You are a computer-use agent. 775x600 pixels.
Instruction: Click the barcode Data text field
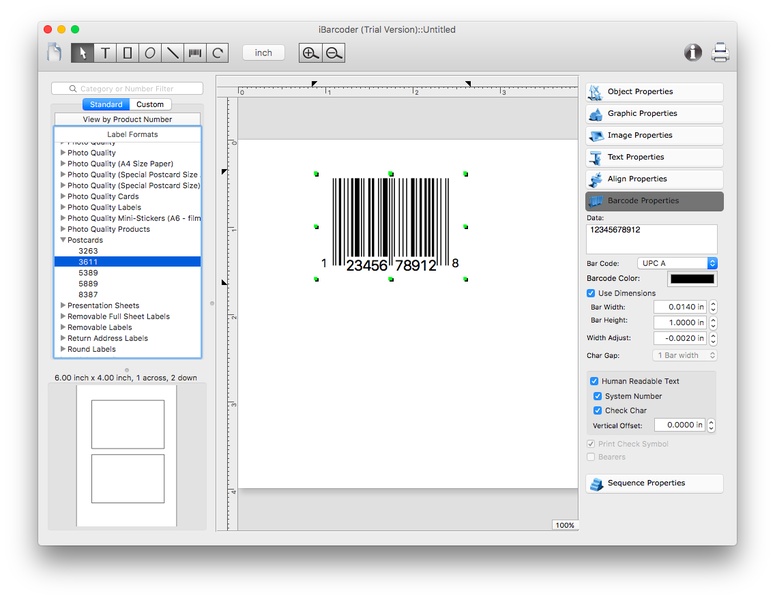pos(651,238)
